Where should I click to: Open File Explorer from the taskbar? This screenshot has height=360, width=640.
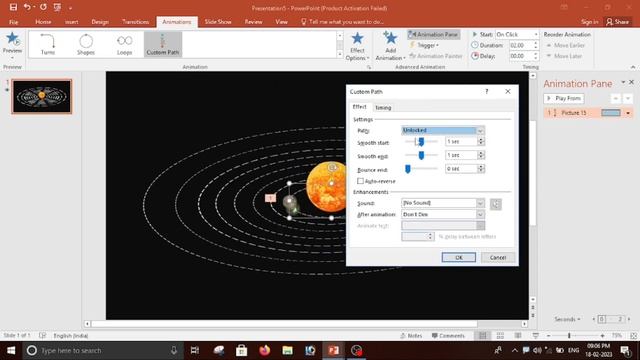287,350
